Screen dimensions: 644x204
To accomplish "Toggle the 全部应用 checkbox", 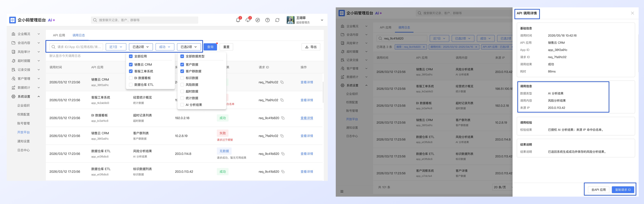I will (131, 56).
